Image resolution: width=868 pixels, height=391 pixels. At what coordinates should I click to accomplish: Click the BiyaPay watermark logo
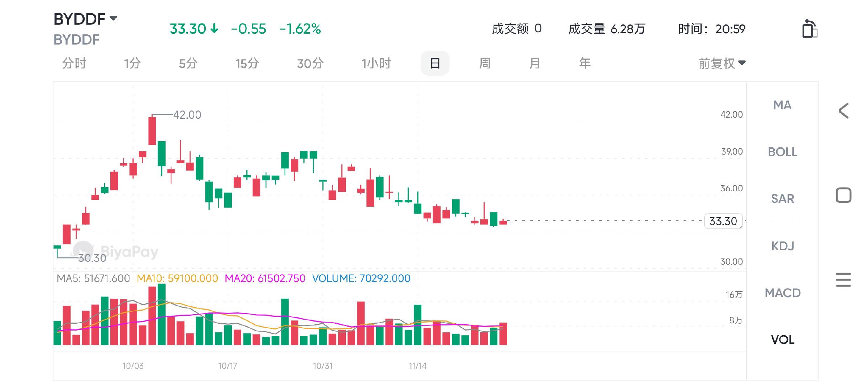82,251
